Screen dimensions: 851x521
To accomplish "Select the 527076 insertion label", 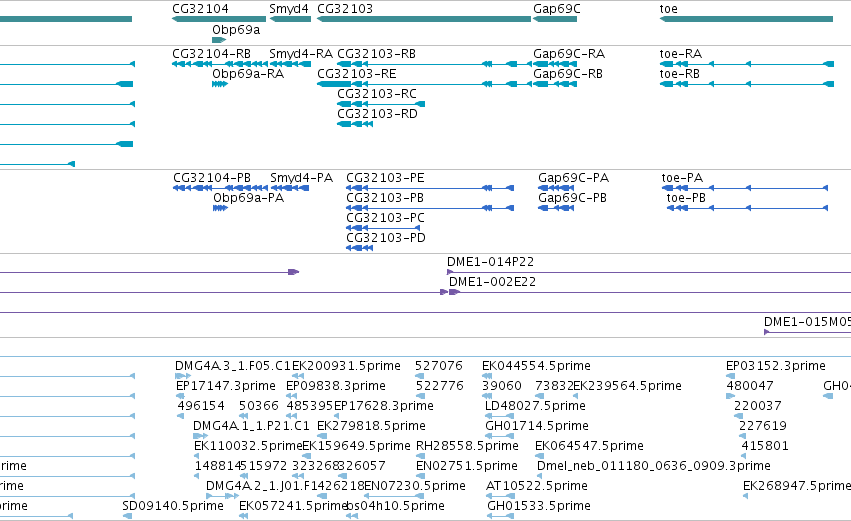I will click(439, 366).
